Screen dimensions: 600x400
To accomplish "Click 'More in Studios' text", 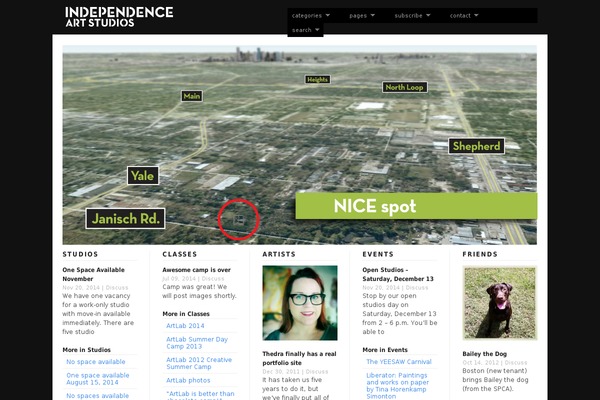I will pyautogui.click(x=86, y=350).
